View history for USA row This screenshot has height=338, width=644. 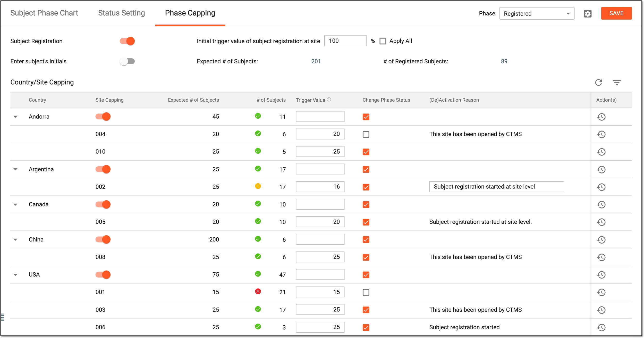(601, 275)
